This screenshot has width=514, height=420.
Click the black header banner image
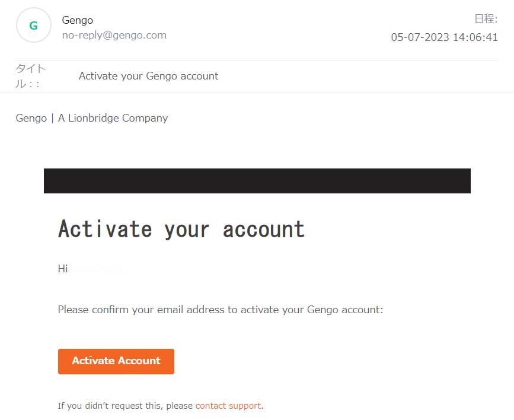(x=257, y=181)
